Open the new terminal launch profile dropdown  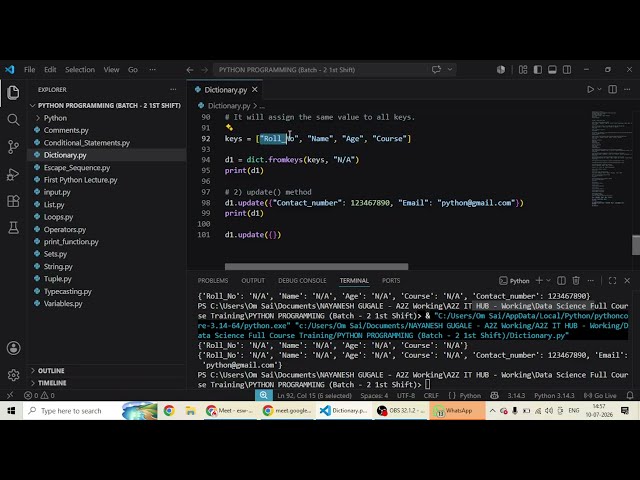[548, 280]
